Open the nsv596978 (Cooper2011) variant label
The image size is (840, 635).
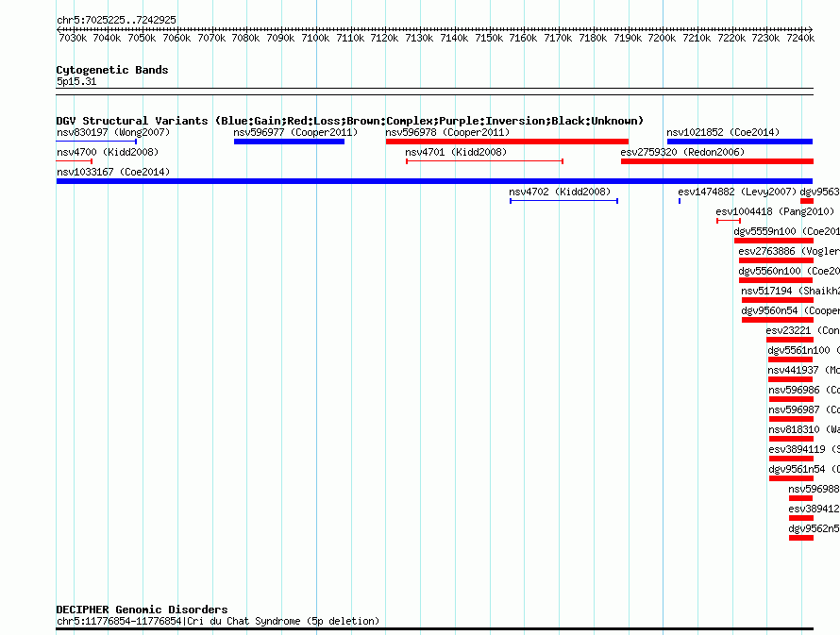point(447,132)
